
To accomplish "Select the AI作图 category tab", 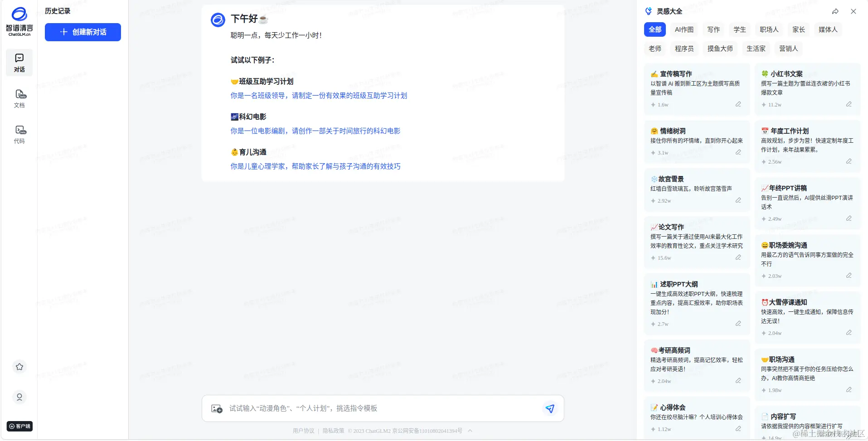I will click(684, 29).
